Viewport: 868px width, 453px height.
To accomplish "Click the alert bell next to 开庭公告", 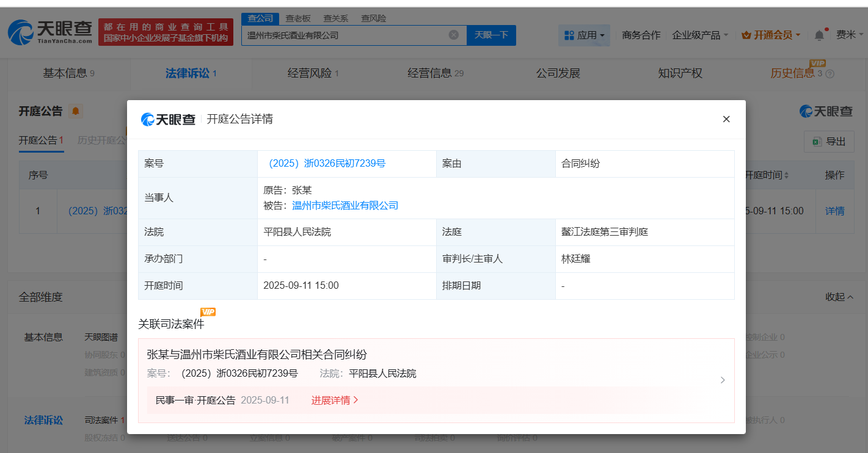I will [x=76, y=110].
